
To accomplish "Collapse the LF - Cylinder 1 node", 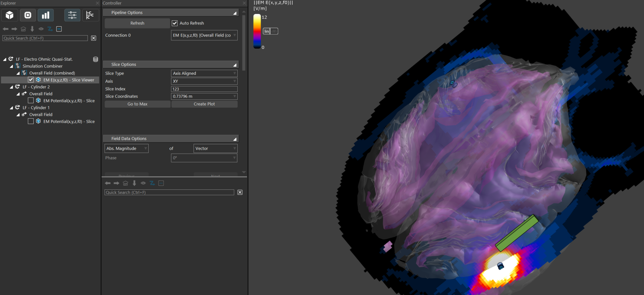I will click(11, 108).
